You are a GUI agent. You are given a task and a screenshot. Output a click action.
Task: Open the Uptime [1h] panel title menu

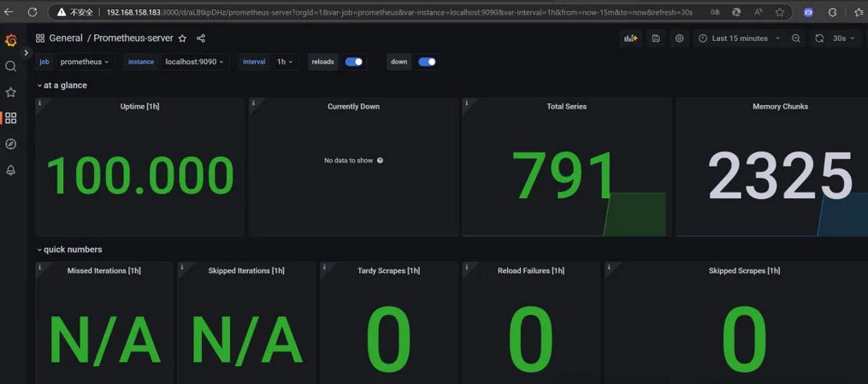[x=139, y=106]
